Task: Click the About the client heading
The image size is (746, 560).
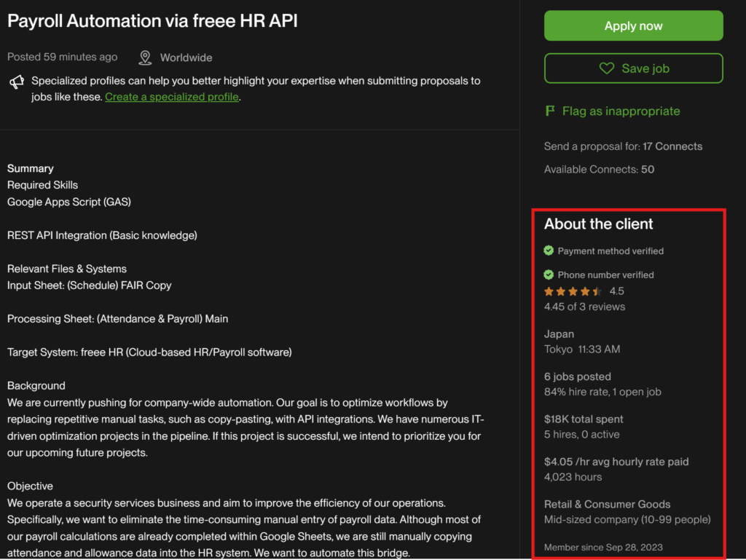Action: click(598, 224)
